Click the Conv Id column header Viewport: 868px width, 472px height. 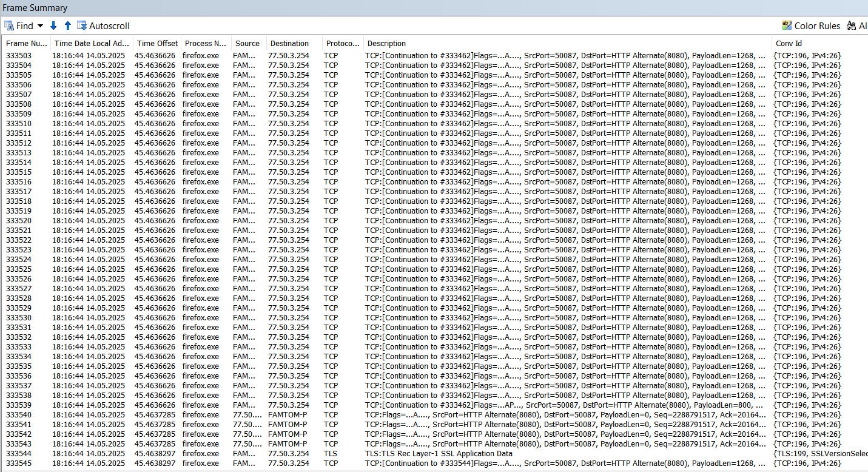(819, 43)
